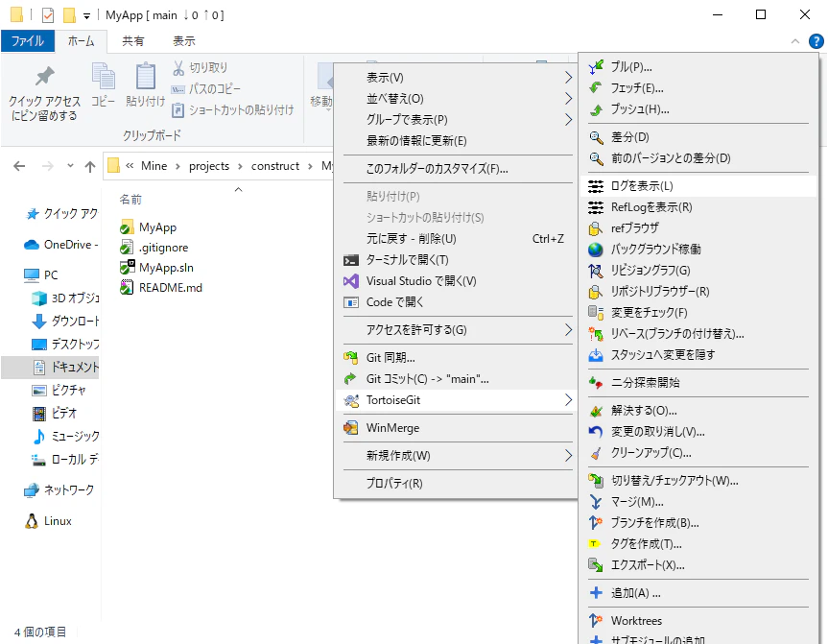Screen dimensions: 828x644
Task: Click the Code で開く icon
Action: coord(350,302)
